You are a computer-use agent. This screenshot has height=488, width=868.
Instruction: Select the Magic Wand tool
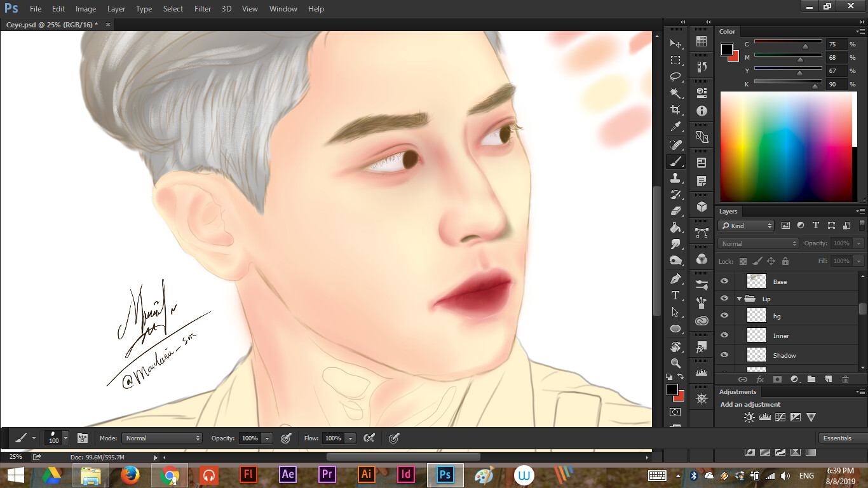click(675, 93)
